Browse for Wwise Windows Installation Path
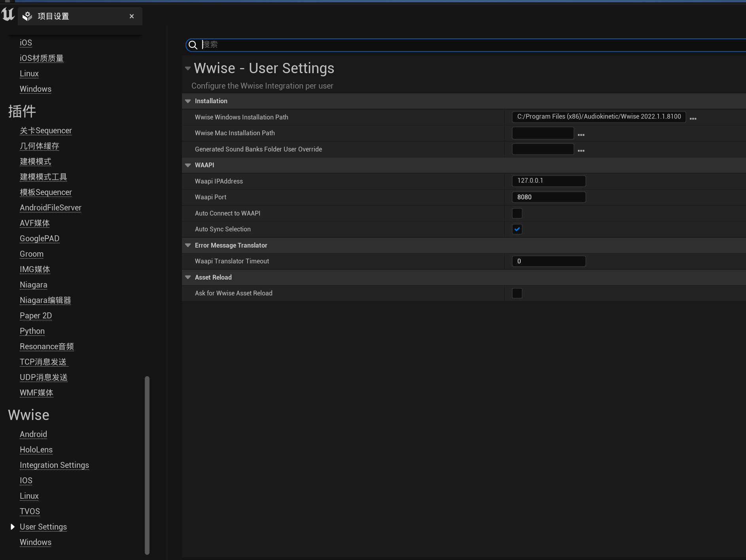The image size is (746, 560). [x=693, y=118]
